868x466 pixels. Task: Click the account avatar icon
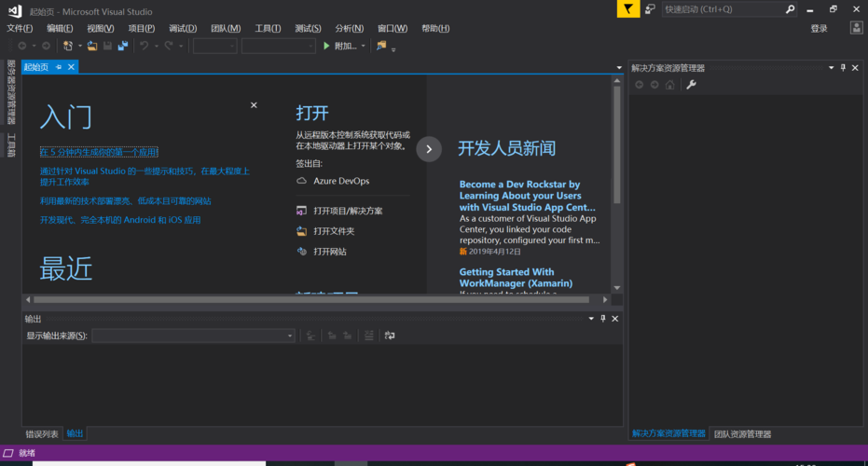pyautogui.click(x=857, y=28)
